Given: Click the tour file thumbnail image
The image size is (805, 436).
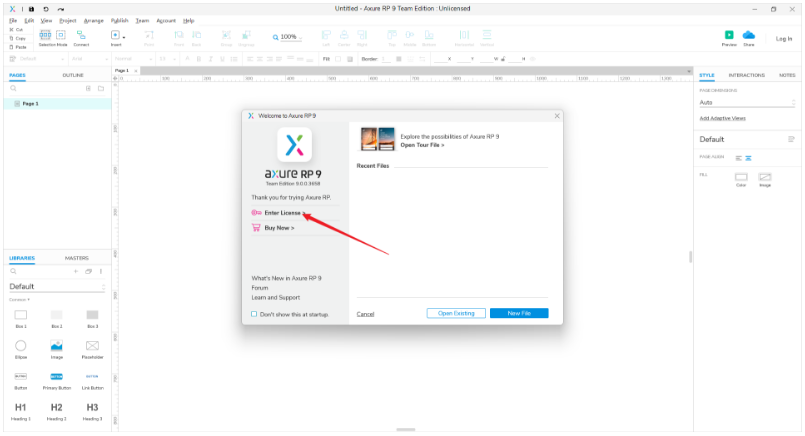Looking at the screenshot, I should coord(377,139).
